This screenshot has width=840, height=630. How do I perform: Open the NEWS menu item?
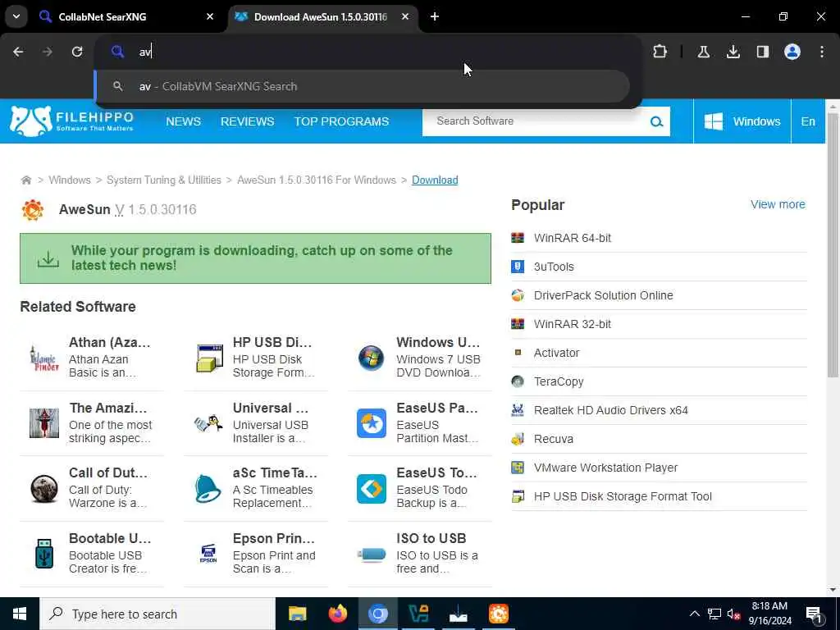click(183, 121)
